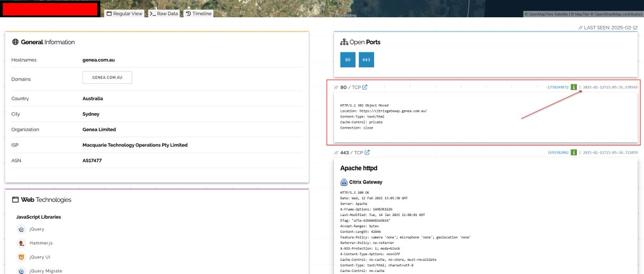
Task: Open external link icon for port 443
Action: tap(367, 153)
